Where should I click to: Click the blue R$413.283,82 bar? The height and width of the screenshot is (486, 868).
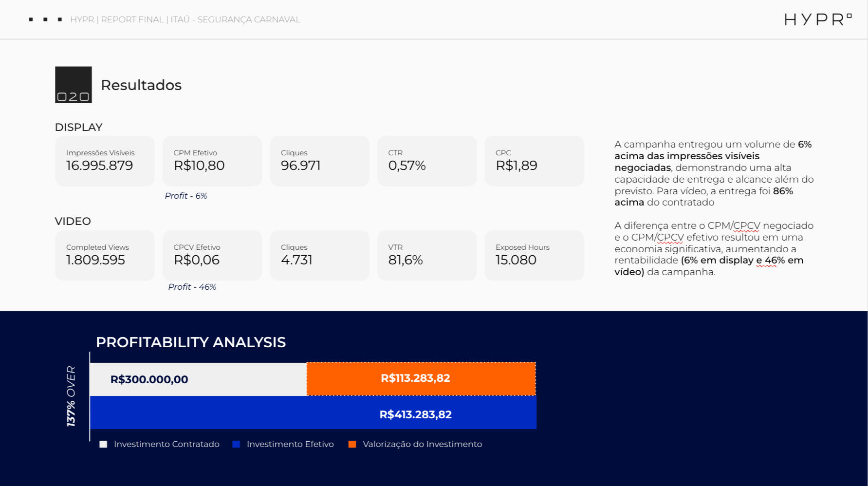point(313,413)
